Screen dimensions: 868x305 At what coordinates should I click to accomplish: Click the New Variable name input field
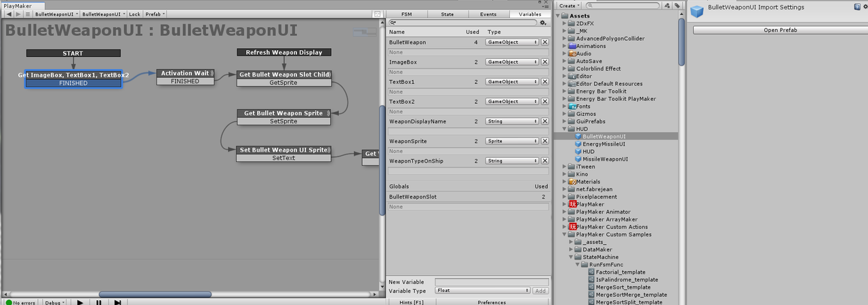click(x=492, y=281)
